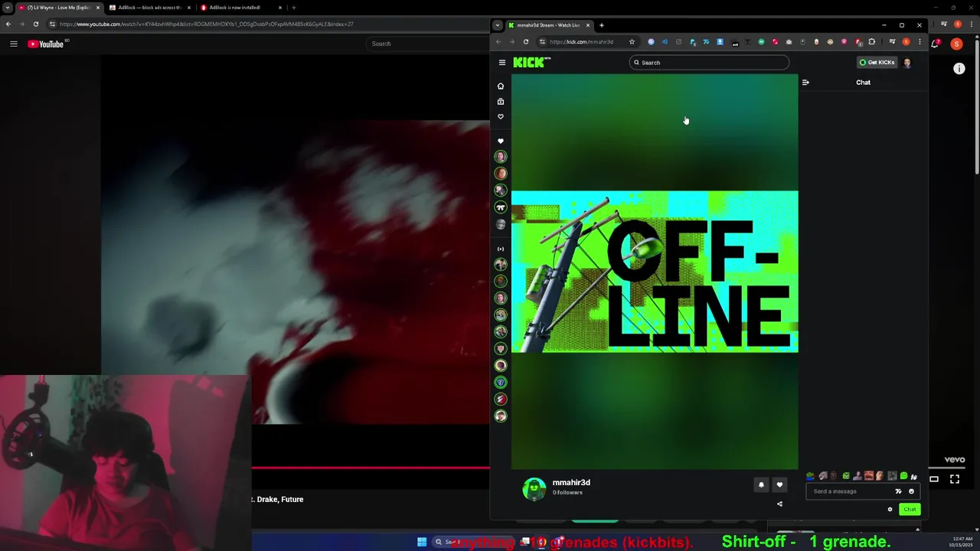The width and height of the screenshot is (980, 551).
Task: Click the page scrollbar of YouTube window
Action: (977, 106)
